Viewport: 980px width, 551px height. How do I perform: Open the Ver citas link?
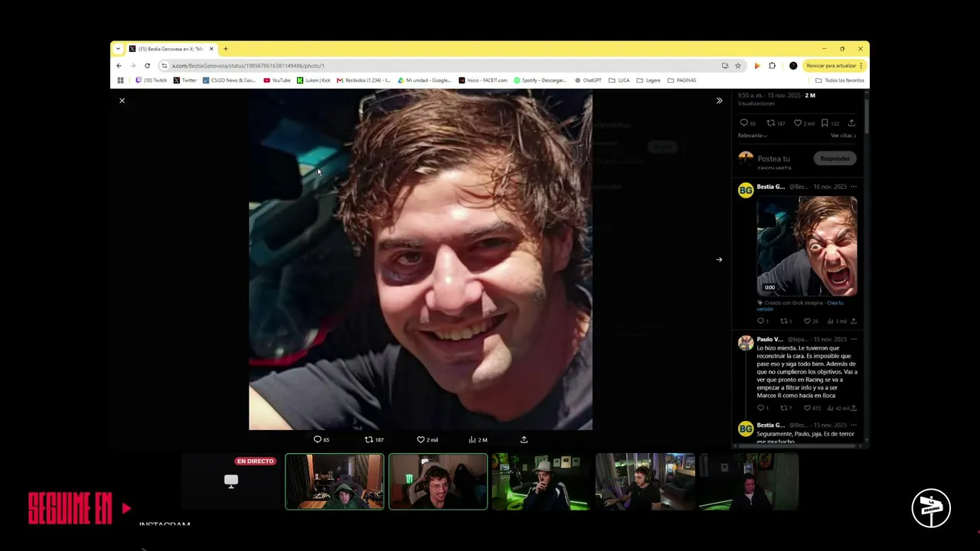843,135
